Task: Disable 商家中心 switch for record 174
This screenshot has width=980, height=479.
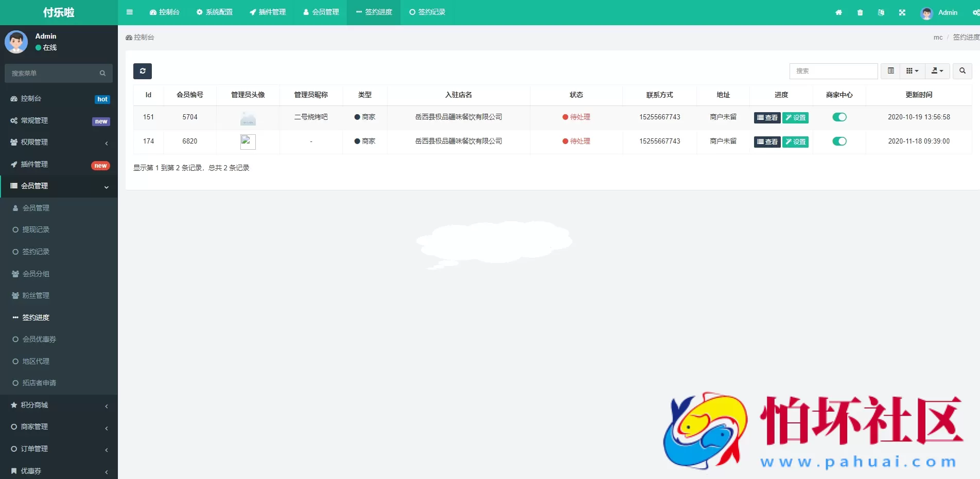Action: (839, 141)
